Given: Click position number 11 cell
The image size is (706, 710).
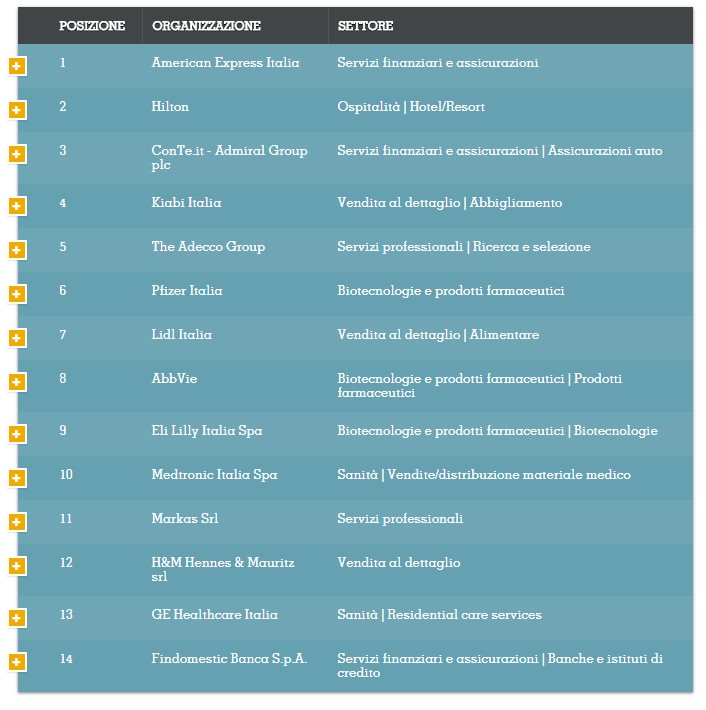Looking at the screenshot, I should click(x=66, y=518).
